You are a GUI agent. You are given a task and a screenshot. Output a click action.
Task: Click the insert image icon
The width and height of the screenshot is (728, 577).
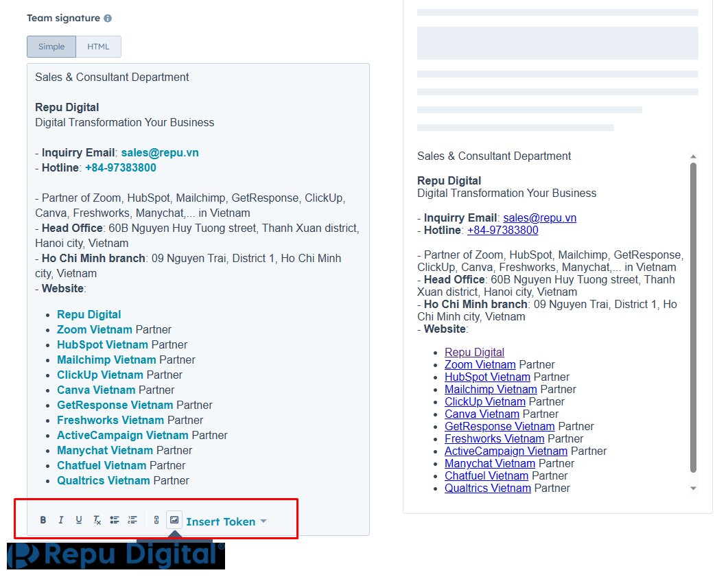[x=174, y=520]
